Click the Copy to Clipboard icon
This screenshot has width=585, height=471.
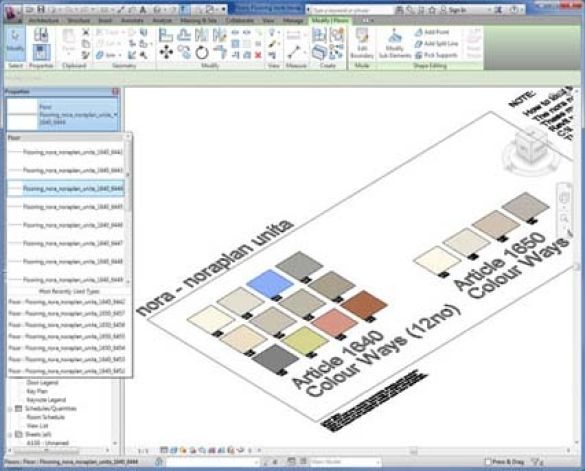[86, 44]
